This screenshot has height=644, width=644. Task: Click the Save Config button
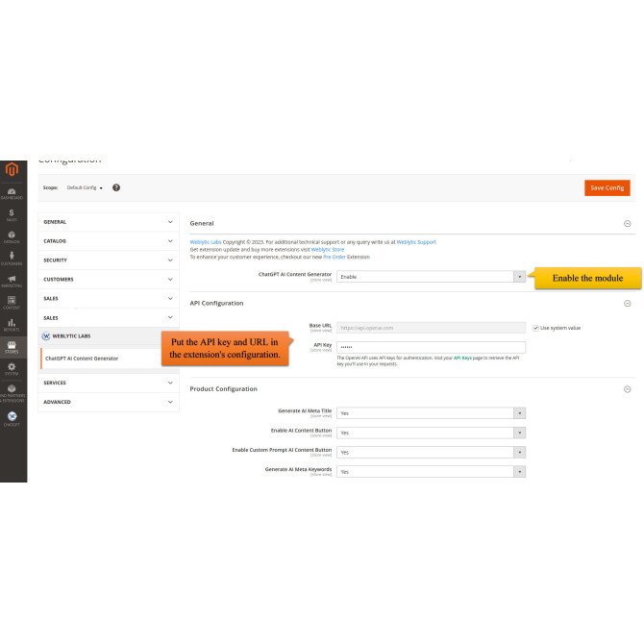[x=607, y=188]
